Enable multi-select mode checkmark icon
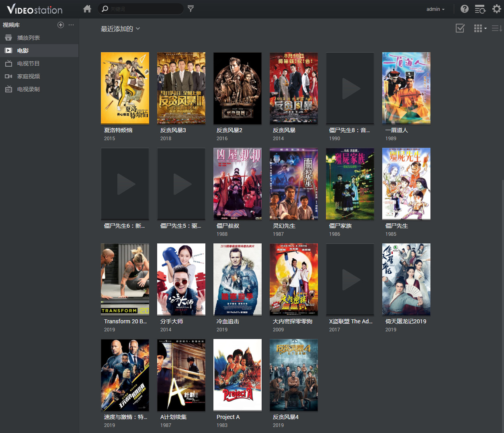504x433 pixels. point(460,28)
